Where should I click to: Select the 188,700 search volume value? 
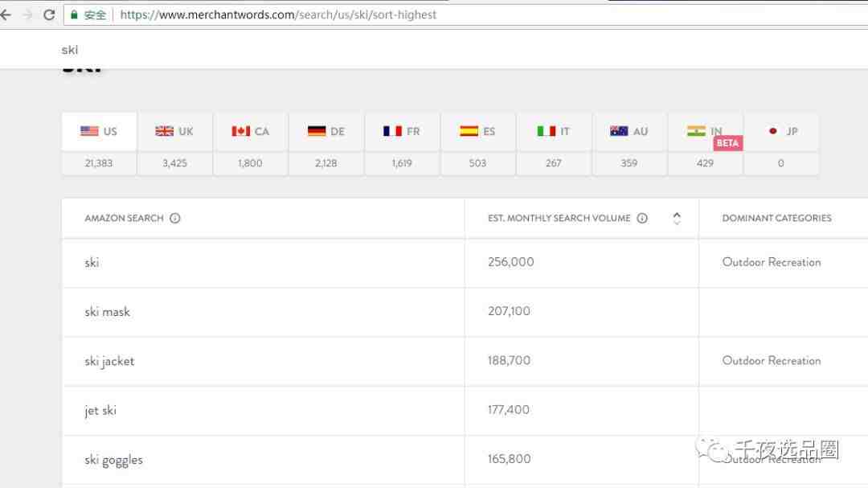(x=509, y=361)
